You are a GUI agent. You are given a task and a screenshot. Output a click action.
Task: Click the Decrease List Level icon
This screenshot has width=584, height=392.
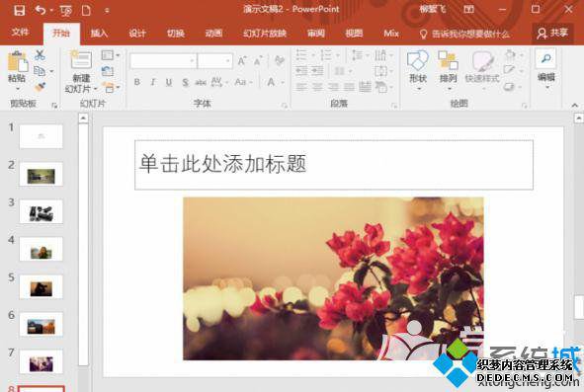(x=301, y=71)
